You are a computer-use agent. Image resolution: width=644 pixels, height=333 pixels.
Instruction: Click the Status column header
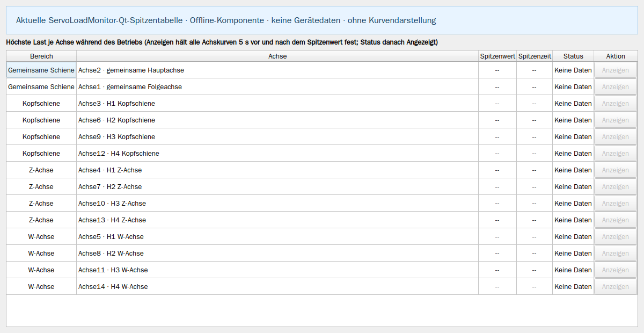point(573,56)
